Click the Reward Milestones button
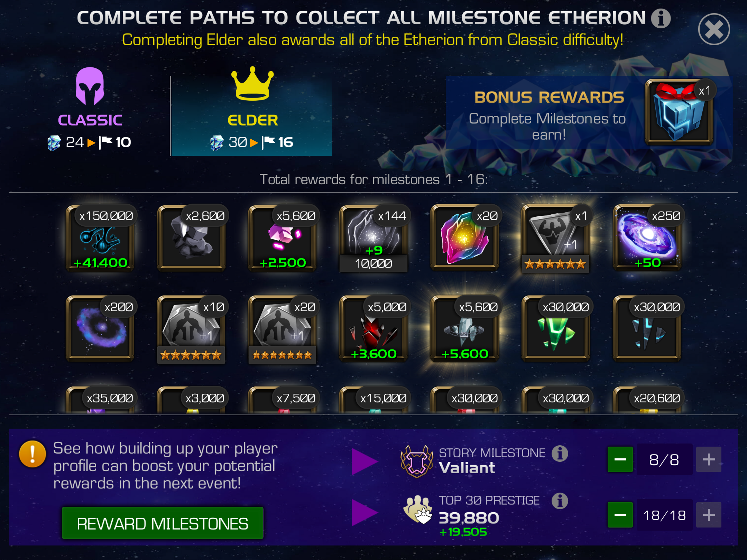Viewport: 747px width, 560px height. coord(163,523)
